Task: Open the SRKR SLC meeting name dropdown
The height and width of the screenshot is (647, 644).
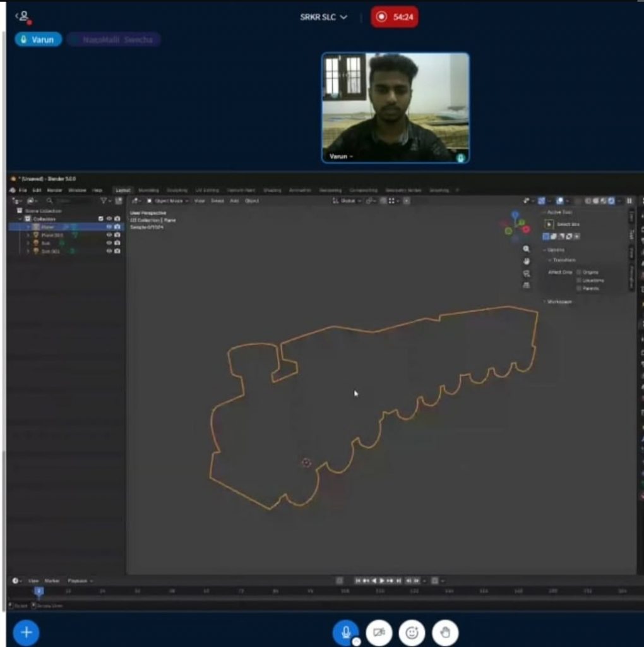Action: click(x=324, y=17)
